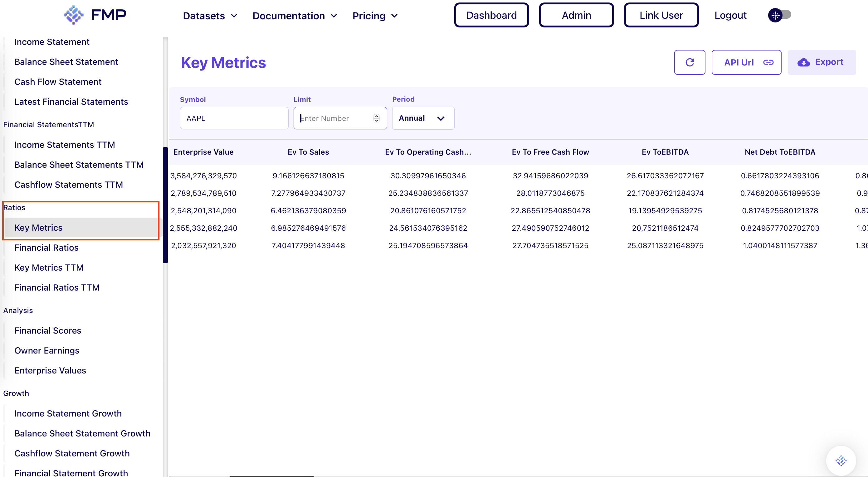Open the floating FMP chat icon
The height and width of the screenshot is (477, 868).
(841, 460)
